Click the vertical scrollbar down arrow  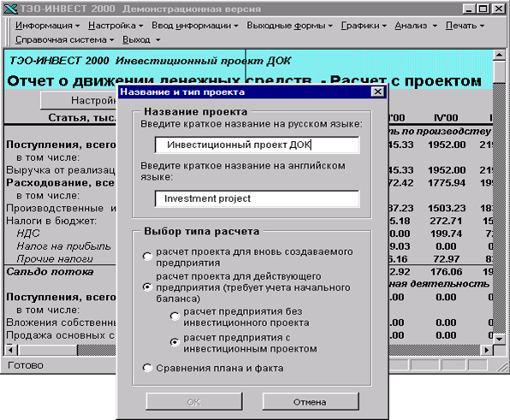[x=499, y=339]
